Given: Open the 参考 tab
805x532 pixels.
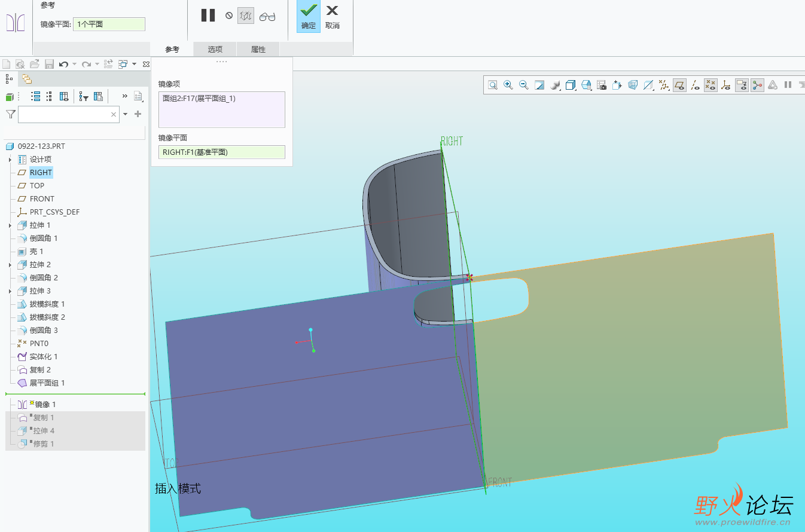Looking at the screenshot, I should pos(172,50).
